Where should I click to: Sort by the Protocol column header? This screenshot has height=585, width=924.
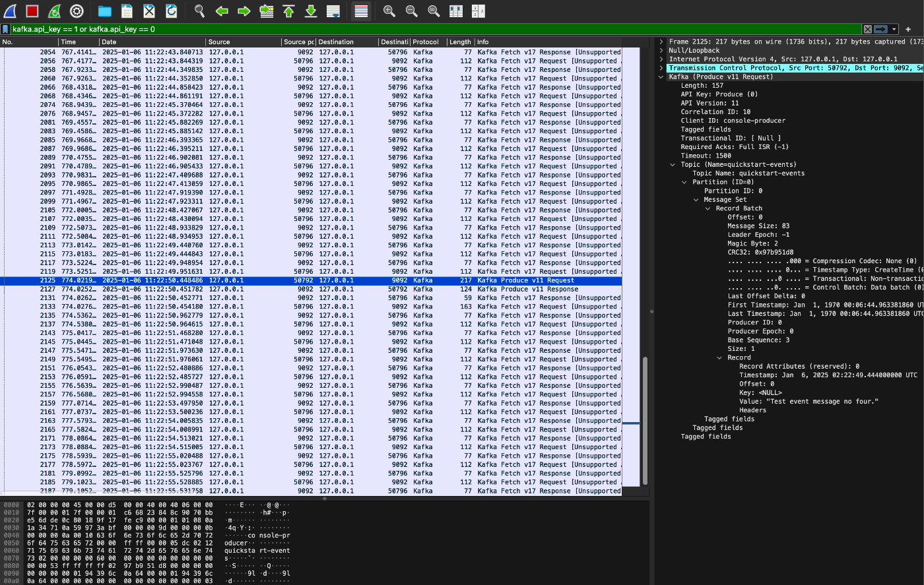(x=428, y=42)
